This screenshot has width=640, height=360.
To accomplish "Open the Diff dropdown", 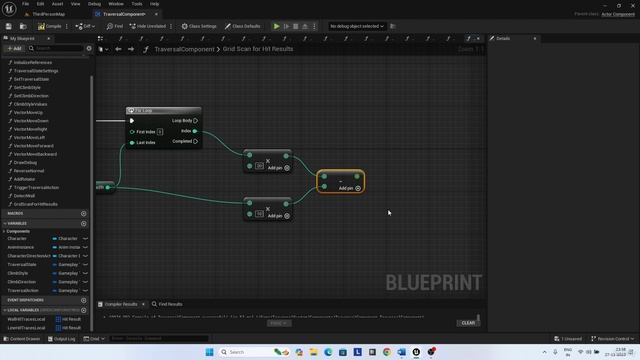I will click(85, 26).
